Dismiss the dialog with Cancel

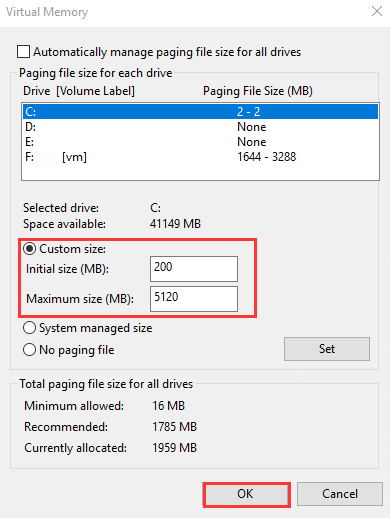pyautogui.click(x=340, y=494)
